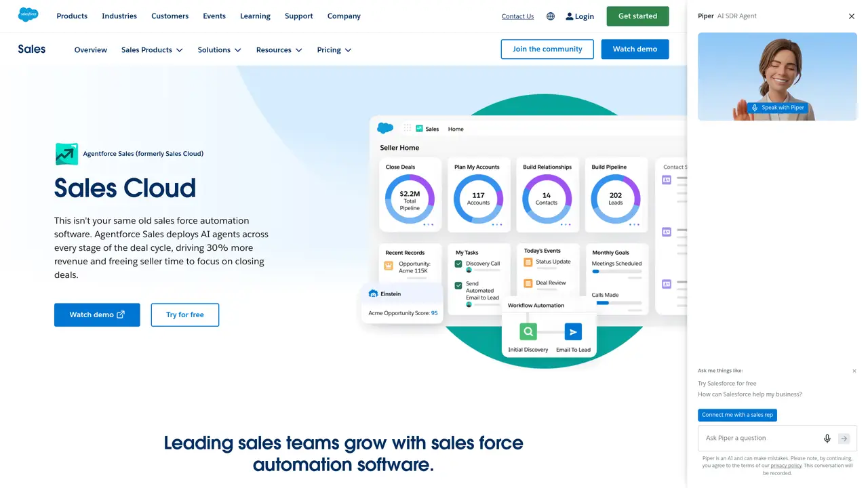868x488 pixels.
Task: Click the Deal Review event icon
Action: 528,283
